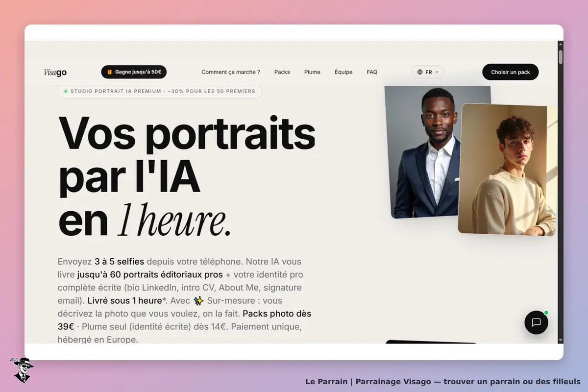This screenshot has height=392, width=588.
Task: Open the chat widget icon
Action: click(x=536, y=322)
